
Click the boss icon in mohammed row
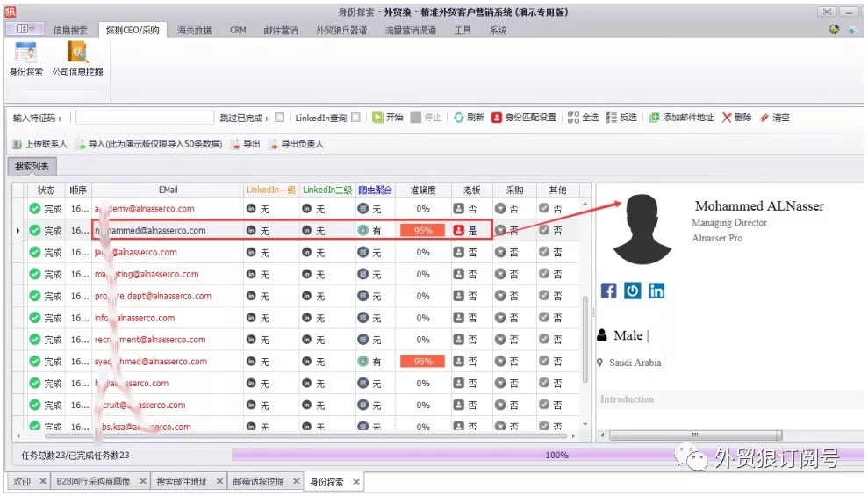(x=458, y=230)
